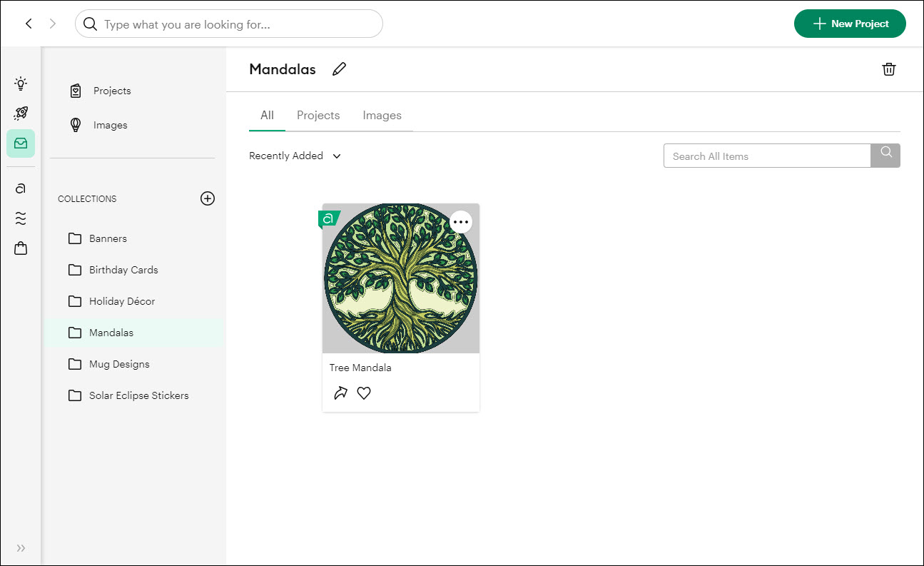Open the Holiday Décor collection folder

click(x=121, y=301)
